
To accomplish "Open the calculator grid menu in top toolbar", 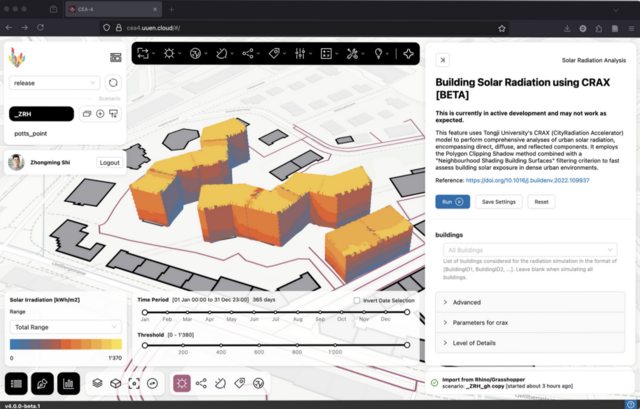I will pos(326,53).
